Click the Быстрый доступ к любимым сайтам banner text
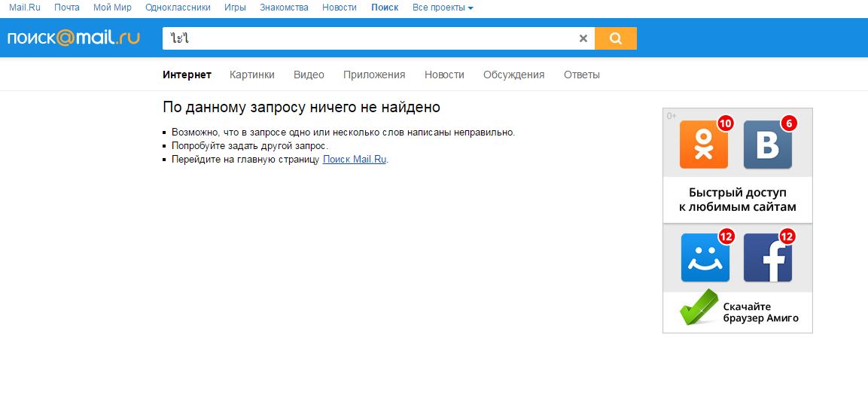The height and width of the screenshot is (399, 868). tap(737, 200)
